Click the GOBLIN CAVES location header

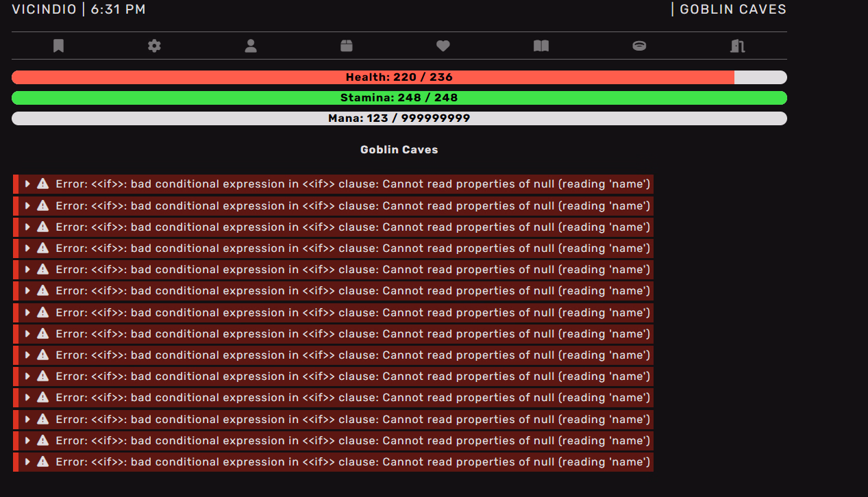(x=732, y=10)
